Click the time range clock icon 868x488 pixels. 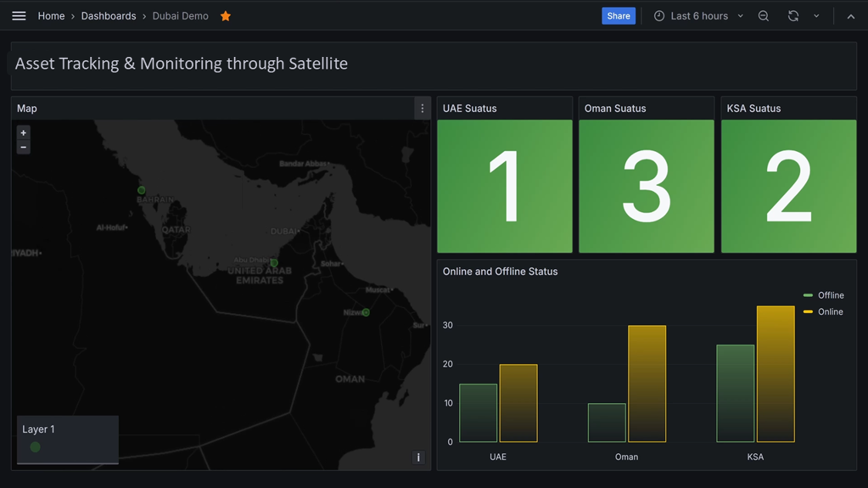click(x=658, y=15)
